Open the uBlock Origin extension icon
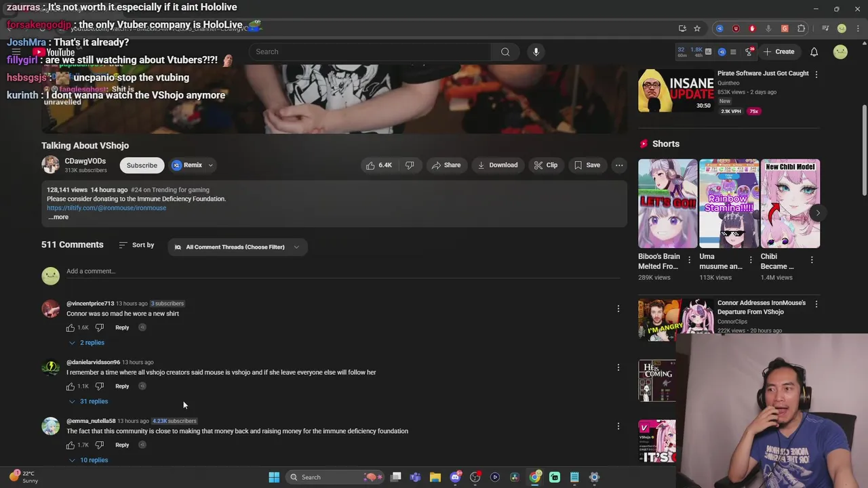 tap(736, 28)
